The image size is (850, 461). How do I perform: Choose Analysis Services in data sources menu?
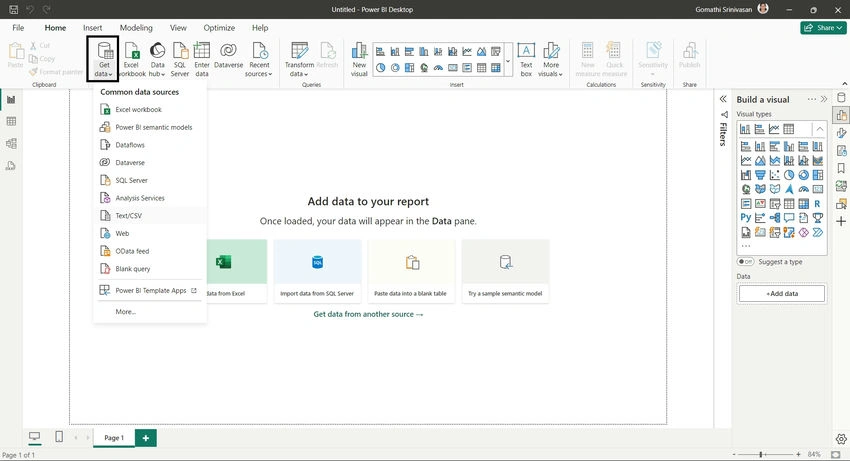[x=150, y=198]
